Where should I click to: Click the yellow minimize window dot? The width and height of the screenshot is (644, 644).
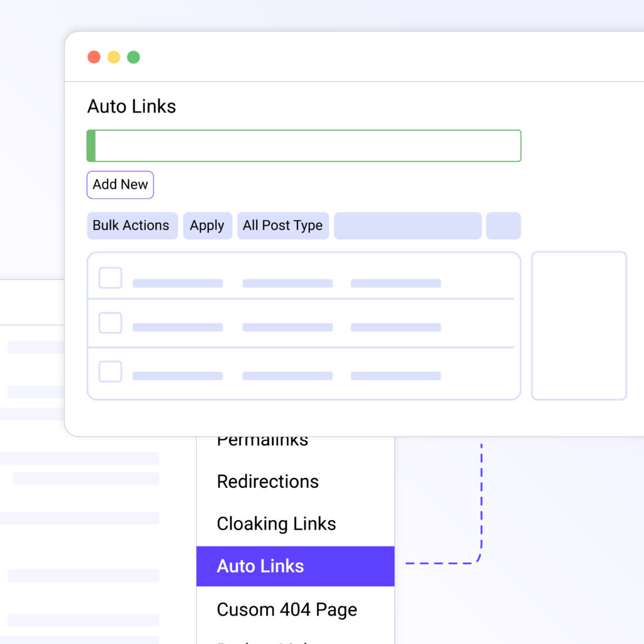pyautogui.click(x=114, y=57)
